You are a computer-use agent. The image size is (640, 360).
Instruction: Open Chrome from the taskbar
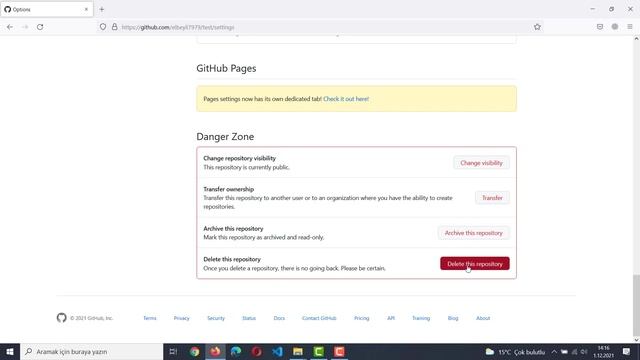pos(195,351)
